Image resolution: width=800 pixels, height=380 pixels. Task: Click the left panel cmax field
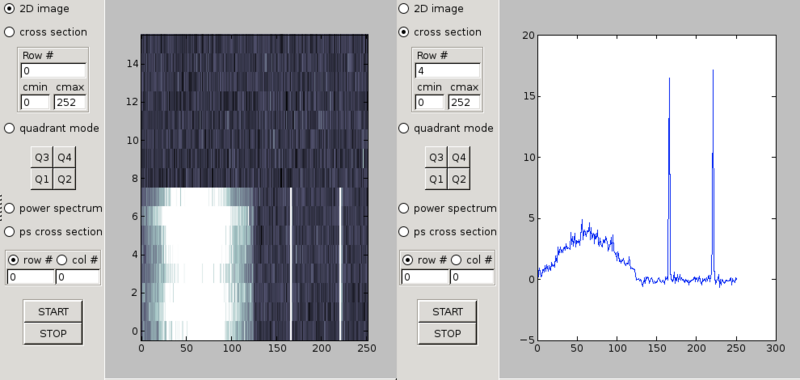[70, 103]
